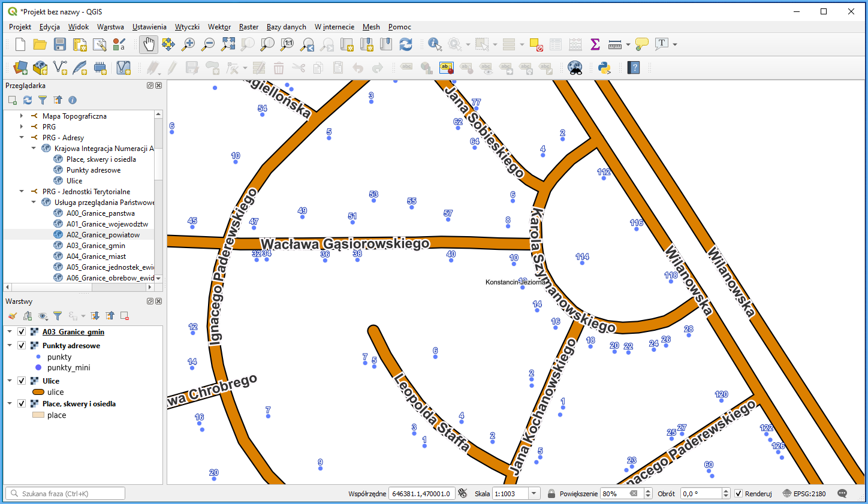
Task: Click the New Shapefile Layer icon
Action: [60, 68]
